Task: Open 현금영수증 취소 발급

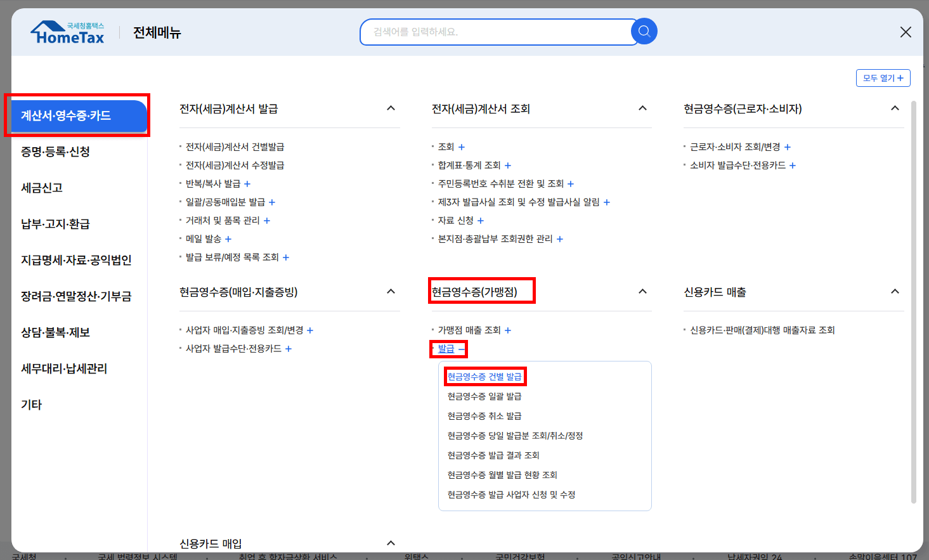Action: [x=483, y=415]
